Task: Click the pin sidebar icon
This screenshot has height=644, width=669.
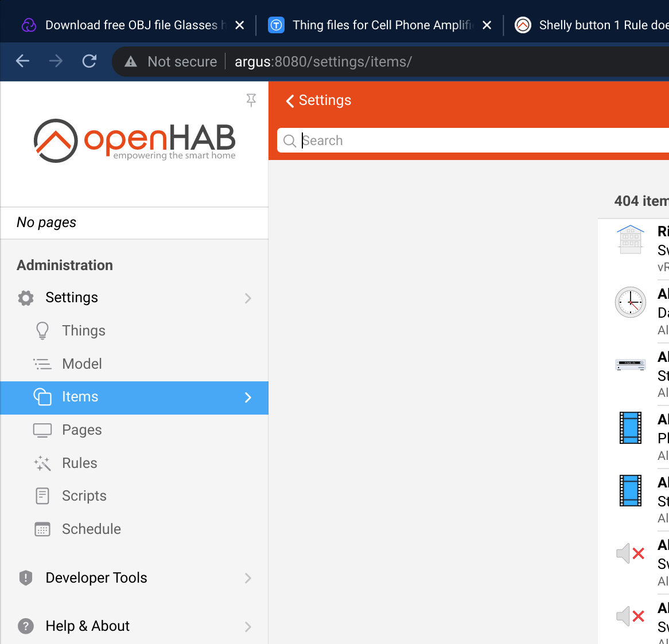Action: [x=251, y=100]
